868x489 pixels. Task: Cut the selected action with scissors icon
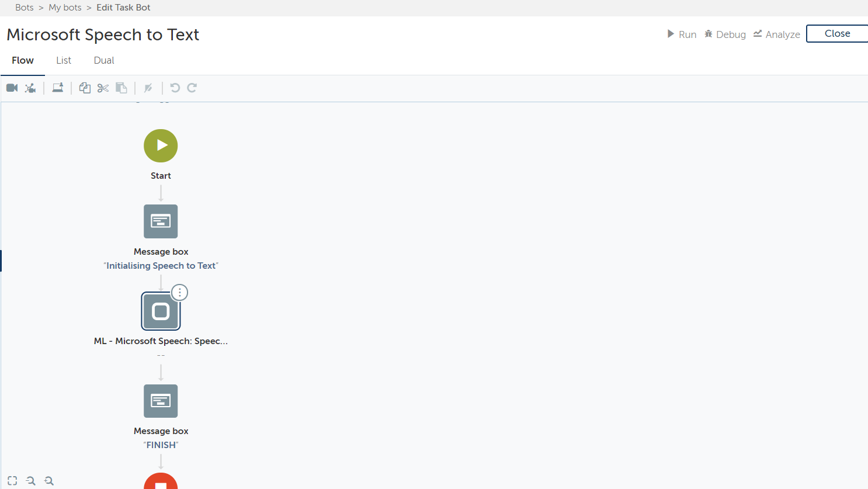tap(103, 88)
